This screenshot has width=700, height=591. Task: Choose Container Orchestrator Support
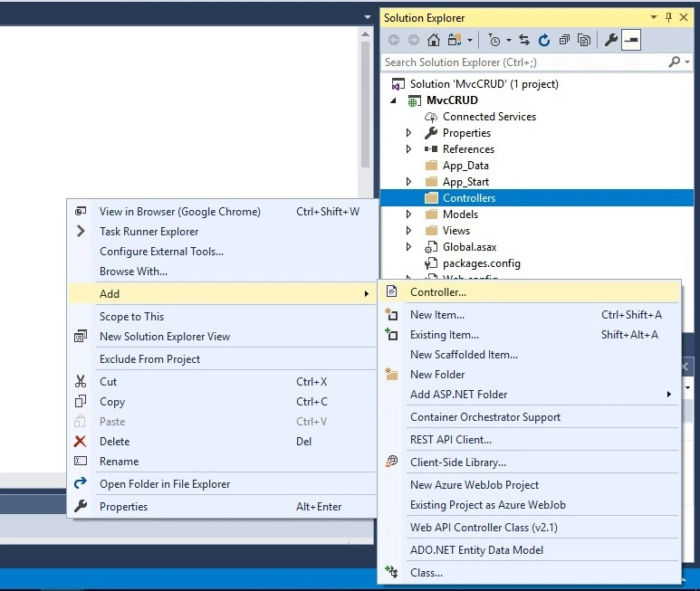pos(530,417)
